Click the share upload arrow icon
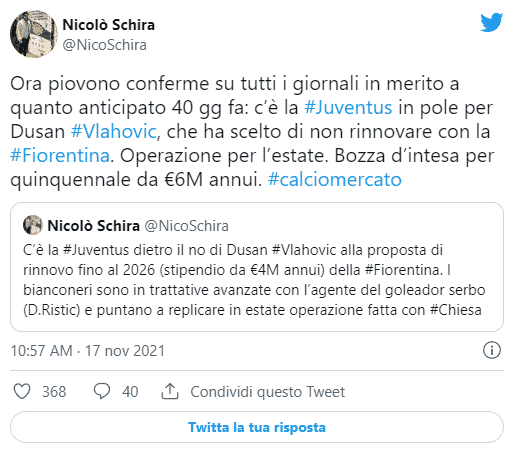The width and height of the screenshot is (511, 456). (x=170, y=391)
